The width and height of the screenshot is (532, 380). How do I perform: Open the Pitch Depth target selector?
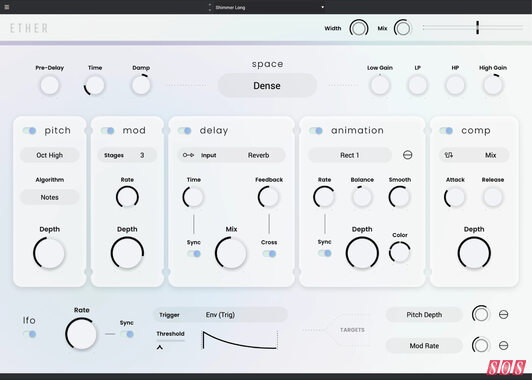[424, 315]
